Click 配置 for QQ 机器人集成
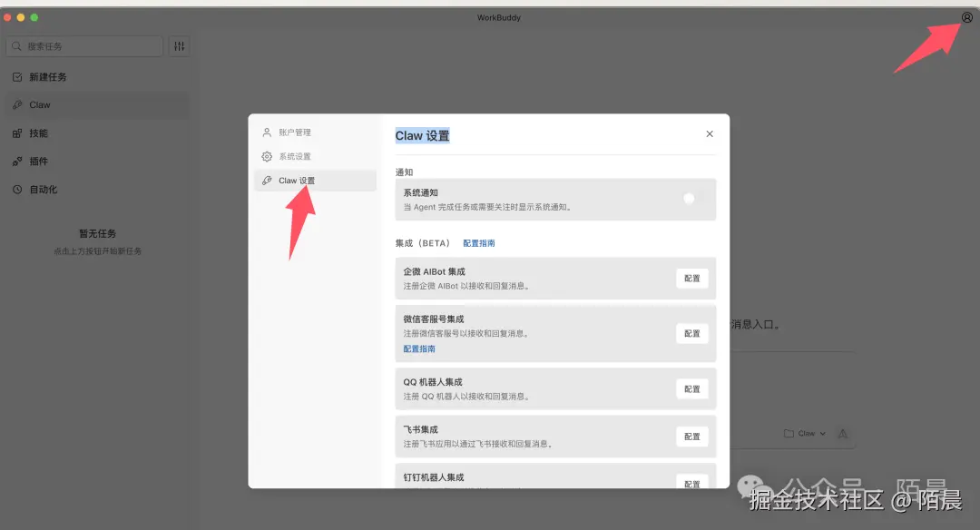The width and height of the screenshot is (980, 530). coord(691,388)
